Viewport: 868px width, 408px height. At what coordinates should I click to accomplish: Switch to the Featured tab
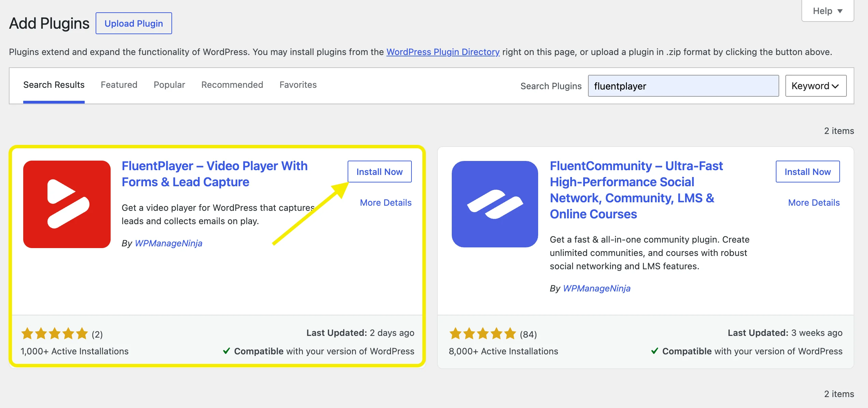tap(119, 85)
